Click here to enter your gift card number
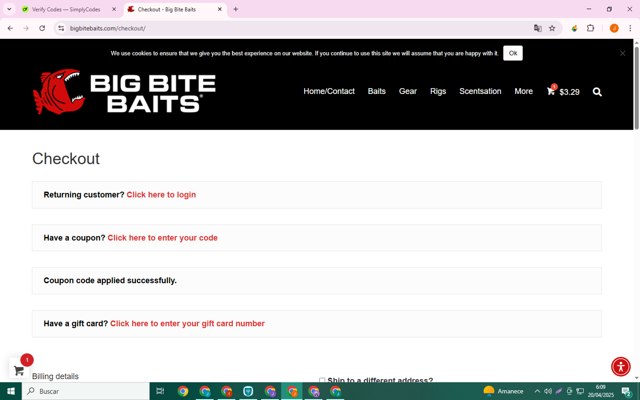The width and height of the screenshot is (640, 400). click(187, 323)
